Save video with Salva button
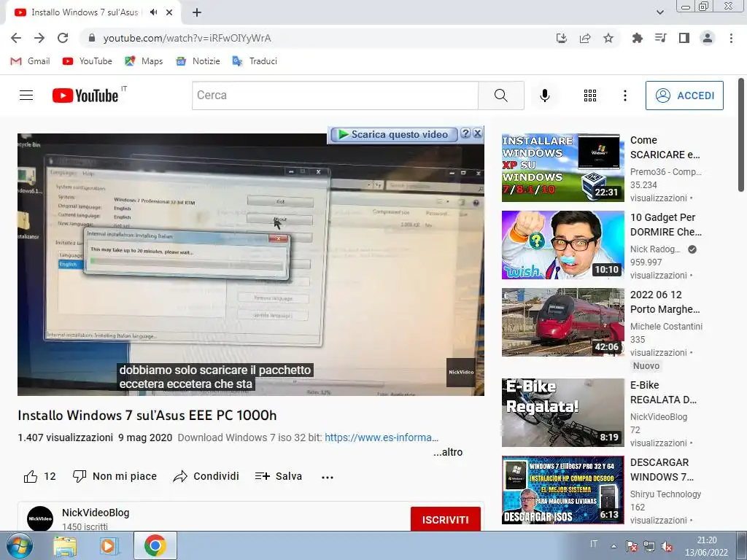The image size is (747, 560). 278,476
